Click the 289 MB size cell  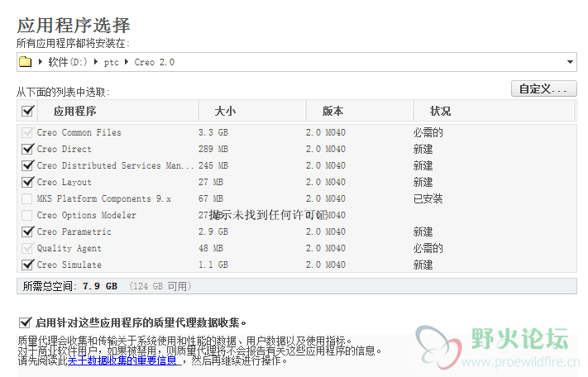[213, 149]
